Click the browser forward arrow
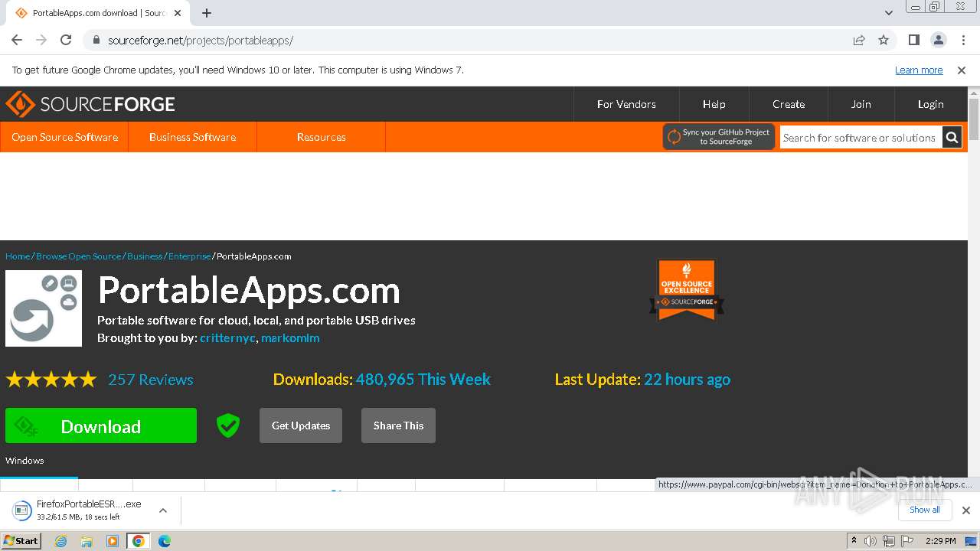 tap(41, 40)
